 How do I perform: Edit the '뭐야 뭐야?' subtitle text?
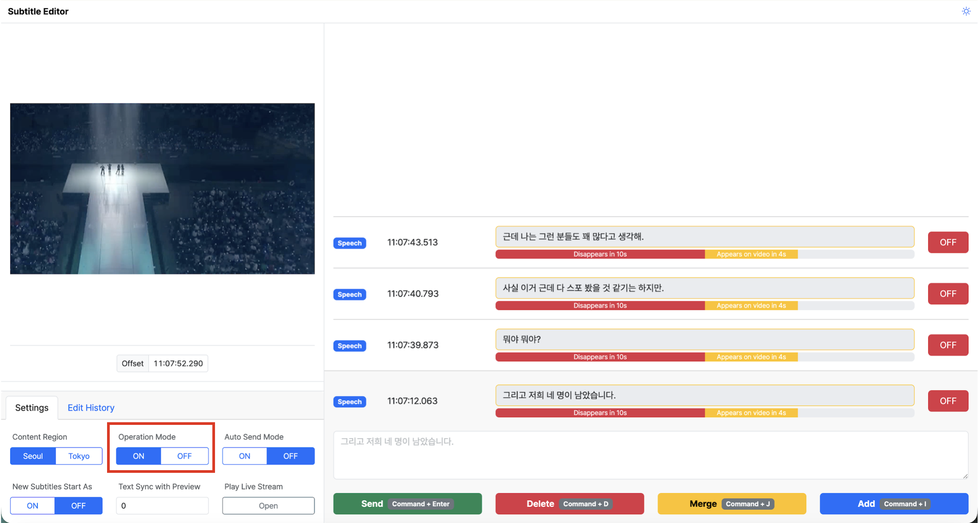click(x=705, y=339)
